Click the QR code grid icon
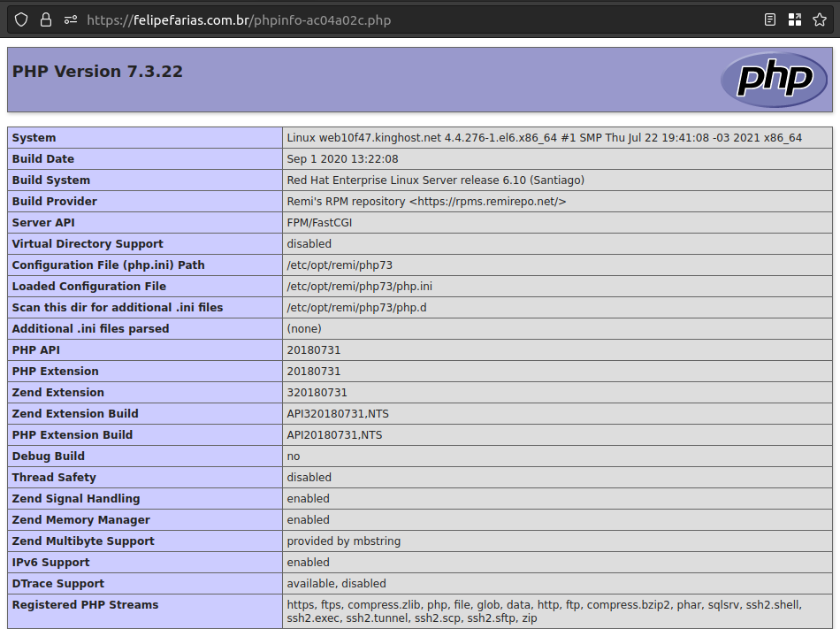Image resolution: width=840 pixels, height=629 pixels. pyautogui.click(x=795, y=19)
